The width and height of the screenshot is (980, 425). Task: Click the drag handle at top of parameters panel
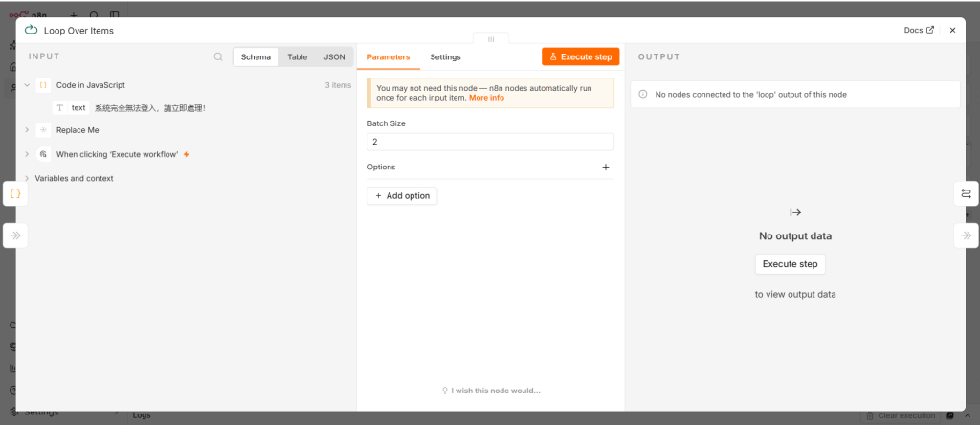(491, 38)
